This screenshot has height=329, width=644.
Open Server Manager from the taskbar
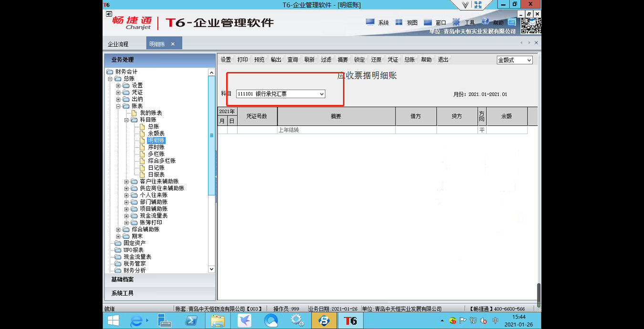[165, 321]
